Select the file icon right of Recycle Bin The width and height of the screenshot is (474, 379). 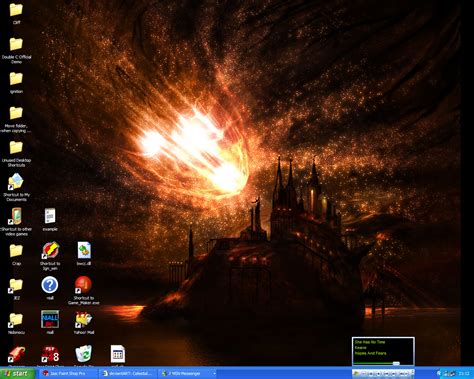pyautogui.click(x=118, y=354)
